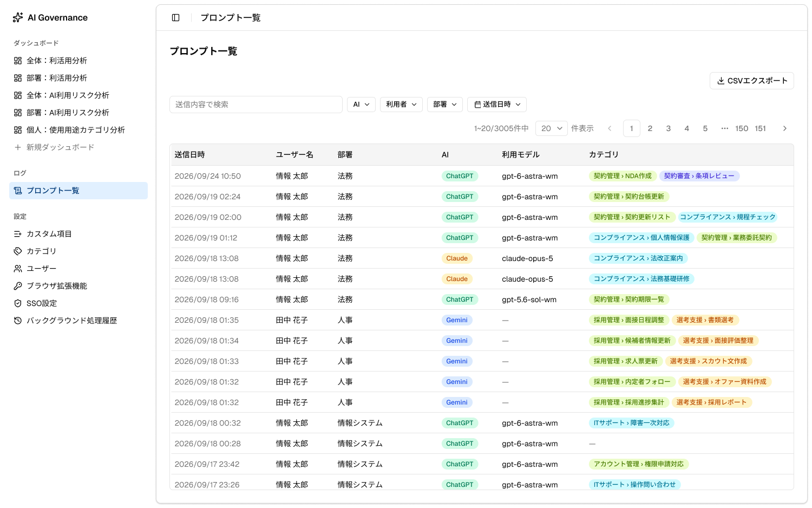
Task: Select the 2026/09/24 10:50 timestamp cell
Action: click(208, 176)
